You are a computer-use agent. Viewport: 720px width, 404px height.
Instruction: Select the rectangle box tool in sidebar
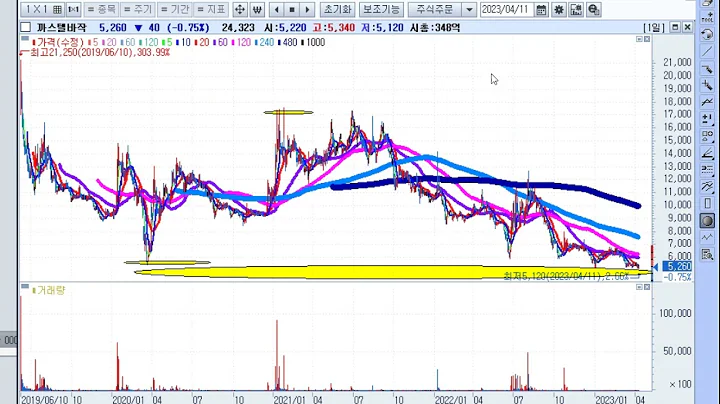pyautogui.click(x=707, y=203)
